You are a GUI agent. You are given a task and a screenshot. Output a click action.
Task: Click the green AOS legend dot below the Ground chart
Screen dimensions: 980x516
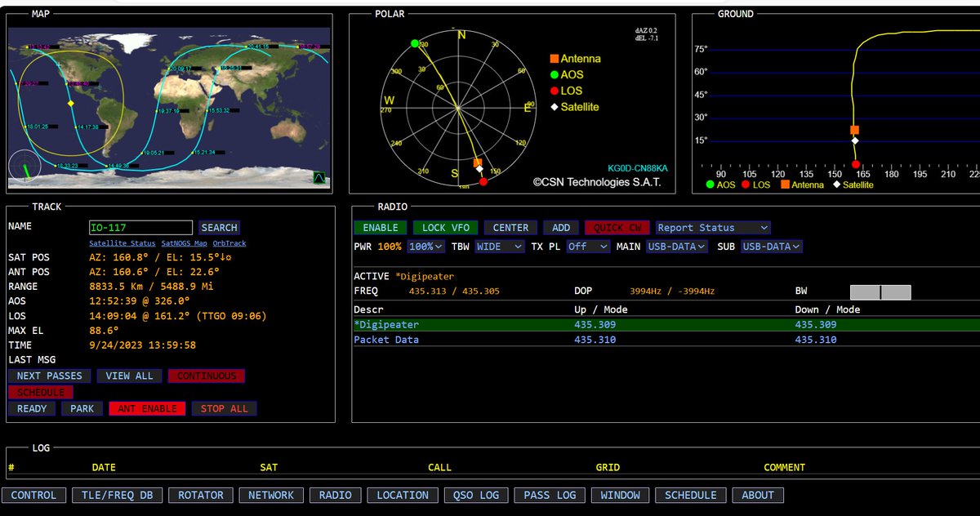coord(710,185)
